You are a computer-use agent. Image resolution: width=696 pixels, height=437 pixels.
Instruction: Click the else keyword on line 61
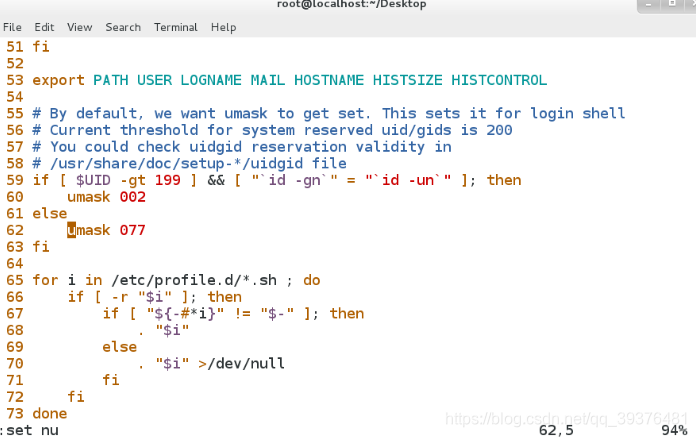coord(50,213)
